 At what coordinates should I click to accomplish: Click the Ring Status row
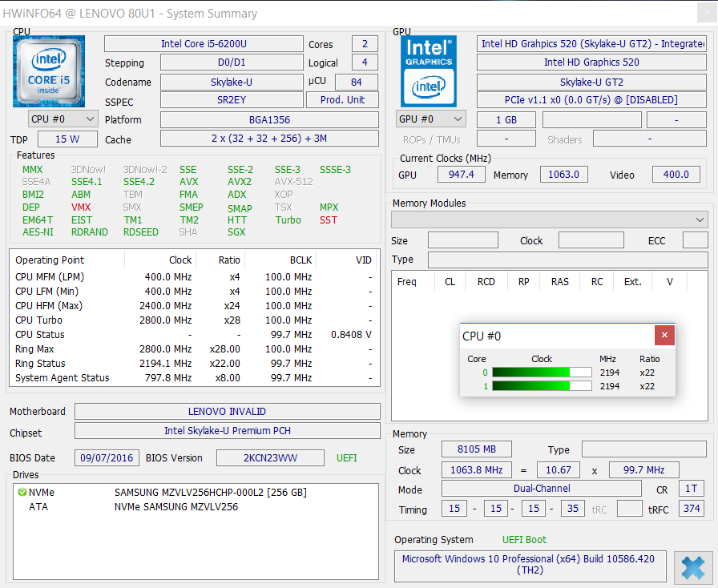pyautogui.click(x=194, y=364)
